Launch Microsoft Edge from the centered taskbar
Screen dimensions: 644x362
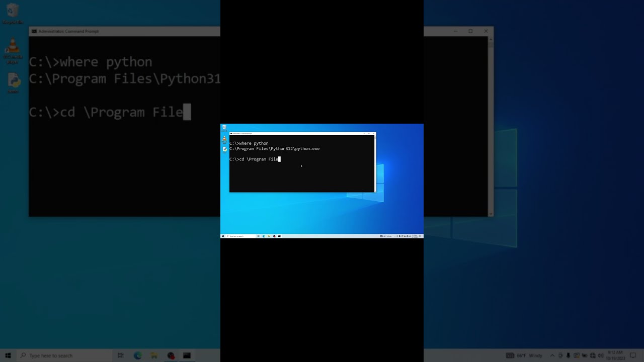click(x=264, y=236)
